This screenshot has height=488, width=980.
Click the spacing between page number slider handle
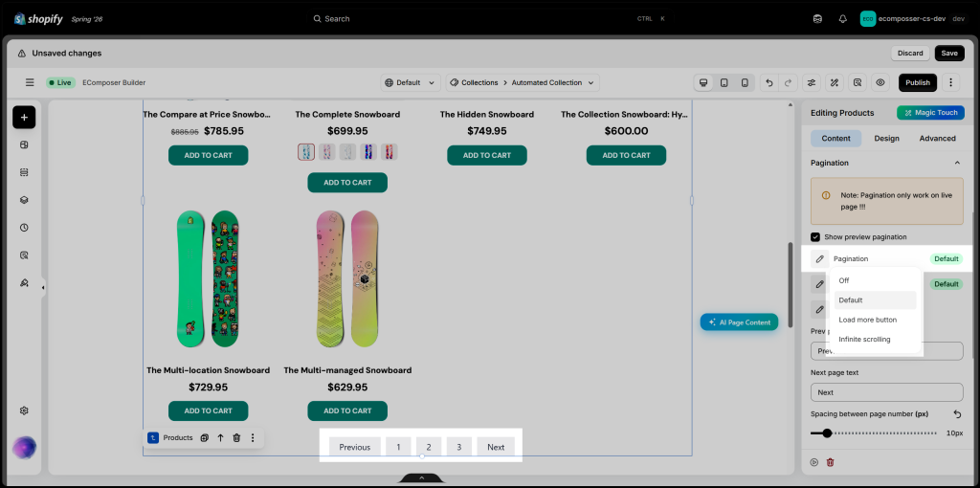pos(827,433)
